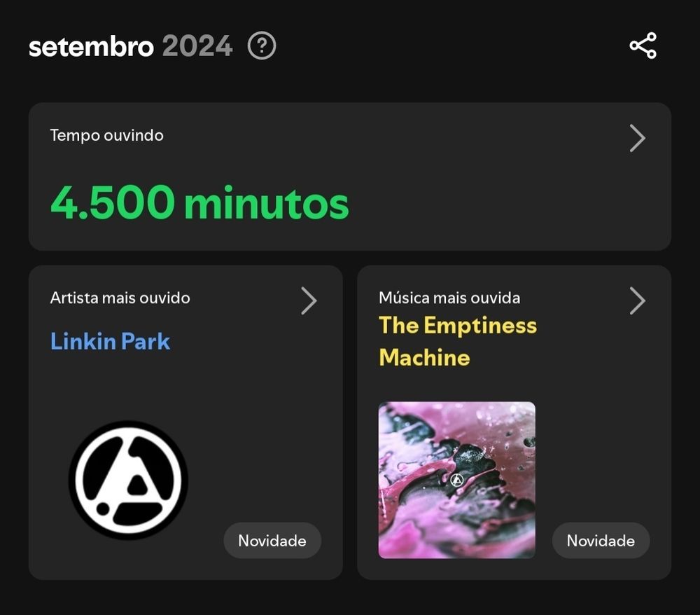Open the help question mark icon
The width and height of the screenshot is (700, 615).
pos(262,46)
